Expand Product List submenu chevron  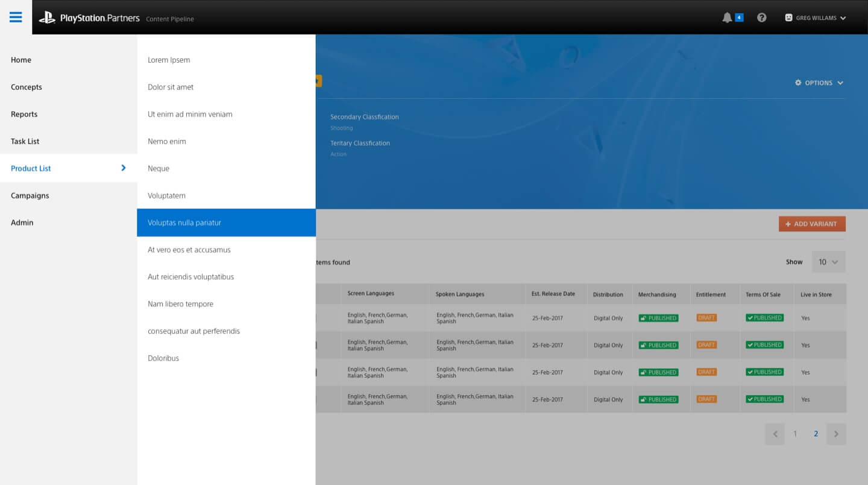click(x=124, y=168)
